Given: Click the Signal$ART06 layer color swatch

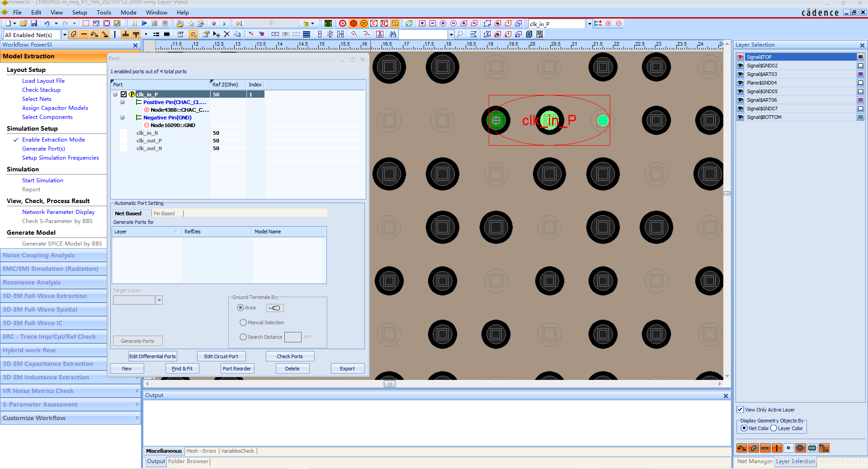Looking at the screenshot, I should coord(860,100).
